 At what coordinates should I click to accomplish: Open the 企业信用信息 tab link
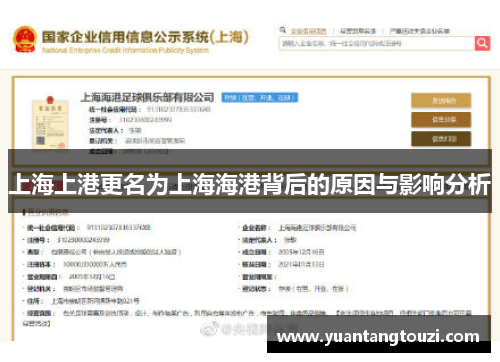pyautogui.click(x=308, y=31)
